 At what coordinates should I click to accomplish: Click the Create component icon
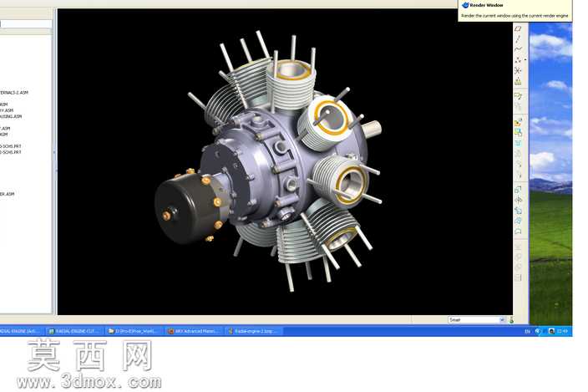point(518,132)
